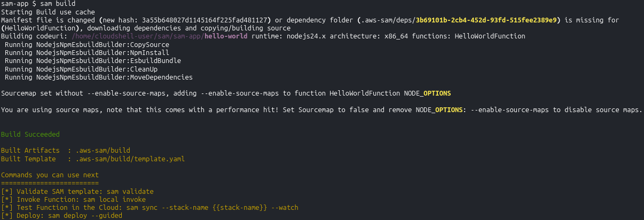Click the 'Starting Build use cache' line
The image size is (644, 220).
(x=48, y=12)
